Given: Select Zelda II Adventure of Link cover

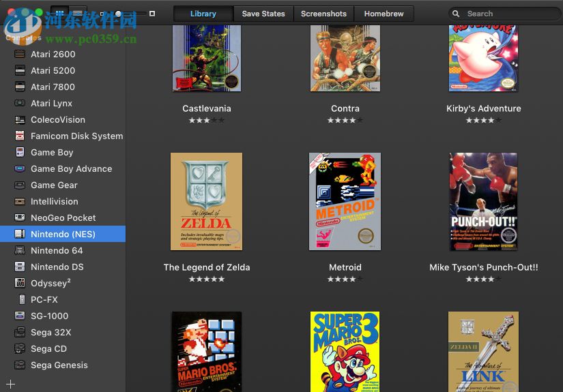Looking at the screenshot, I should tap(483, 352).
